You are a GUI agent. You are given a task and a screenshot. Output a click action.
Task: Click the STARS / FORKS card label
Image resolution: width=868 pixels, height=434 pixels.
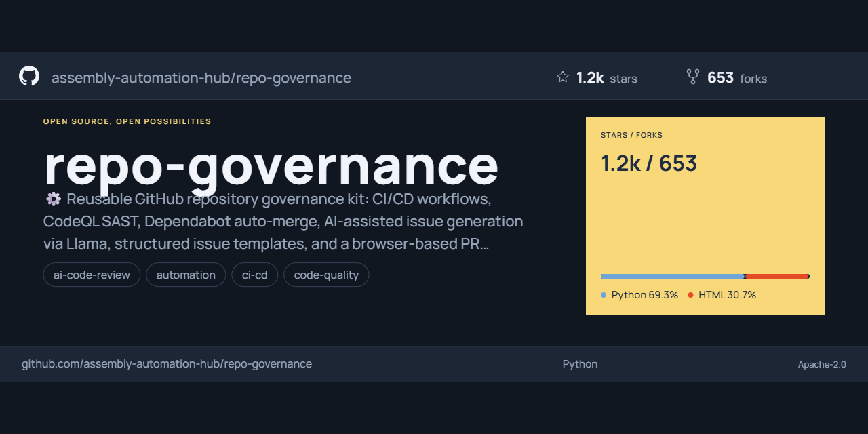(631, 135)
